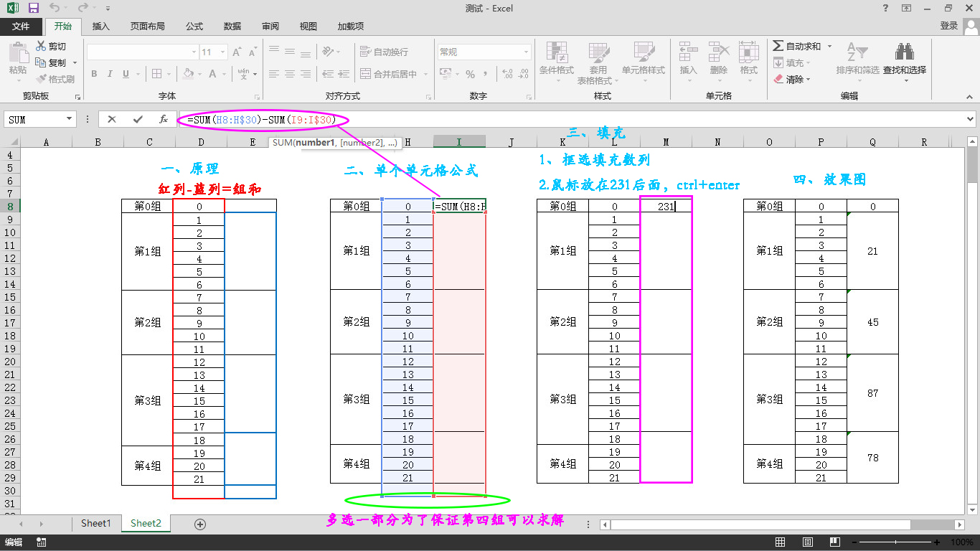This screenshot has height=551, width=980.
Task: Click the percent style icon
Action: pos(471,74)
